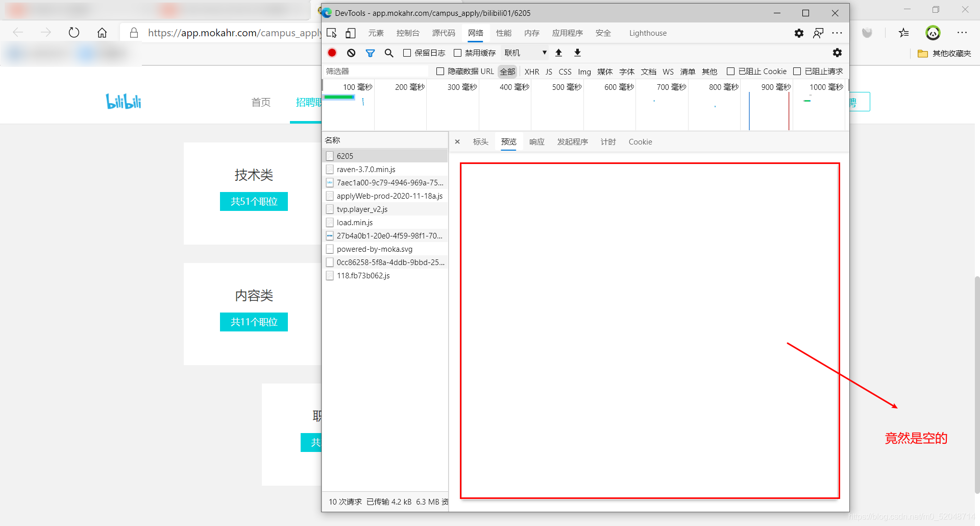This screenshot has height=526, width=980.
Task: Show the Cookie details tab
Action: click(640, 142)
